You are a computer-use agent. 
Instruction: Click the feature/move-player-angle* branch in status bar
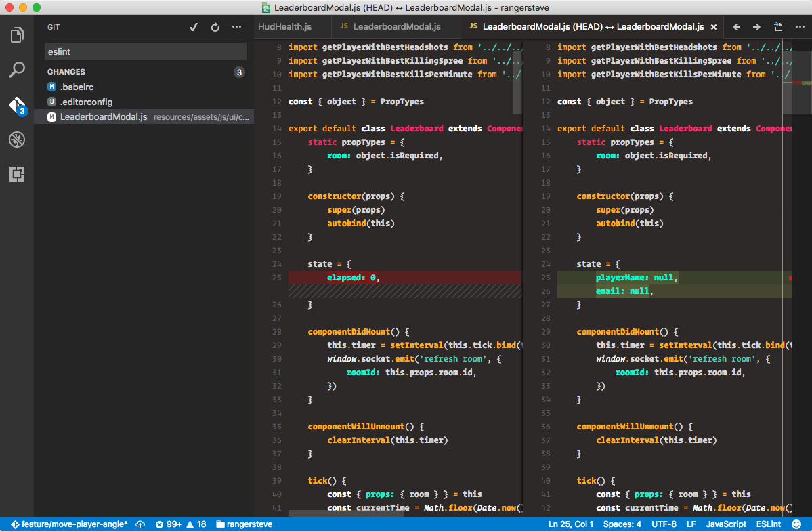72,524
